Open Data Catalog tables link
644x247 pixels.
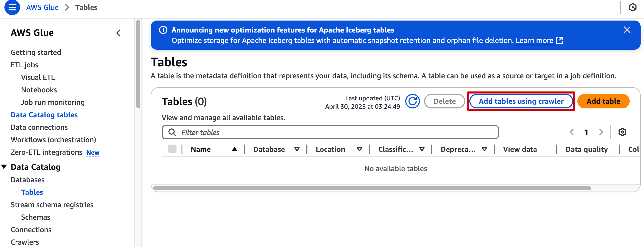[44, 115]
